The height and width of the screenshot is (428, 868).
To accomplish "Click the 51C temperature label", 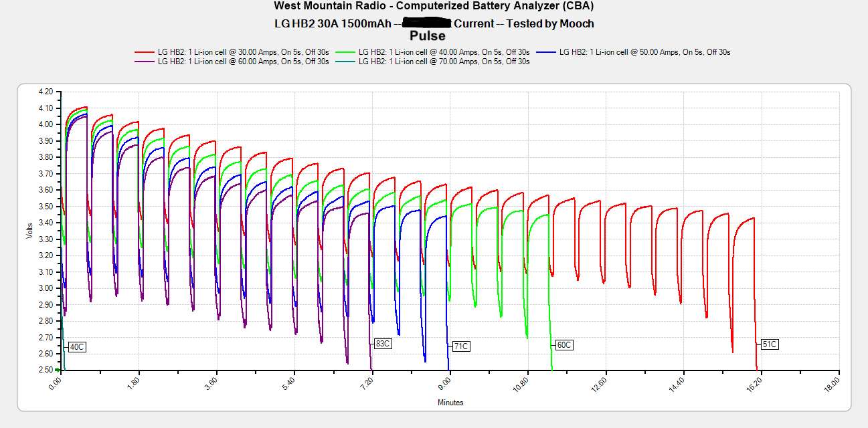I will (x=770, y=344).
